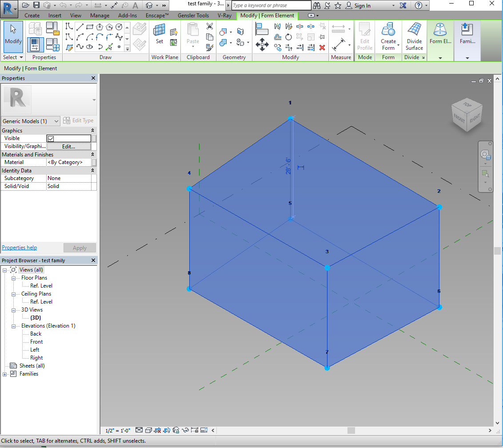This screenshot has height=448, width=503.
Task: Click the Save icon in quick access toolbar
Action: [36, 5]
